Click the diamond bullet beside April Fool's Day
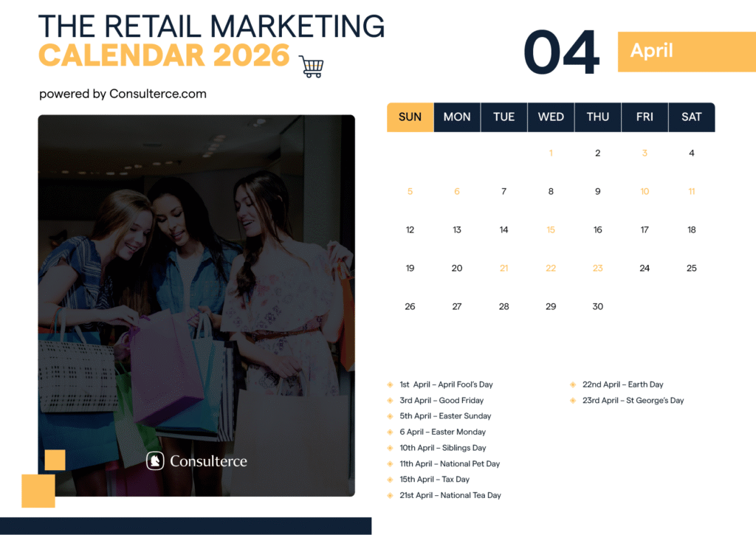Image resolution: width=756 pixels, height=535 pixels. (x=390, y=384)
